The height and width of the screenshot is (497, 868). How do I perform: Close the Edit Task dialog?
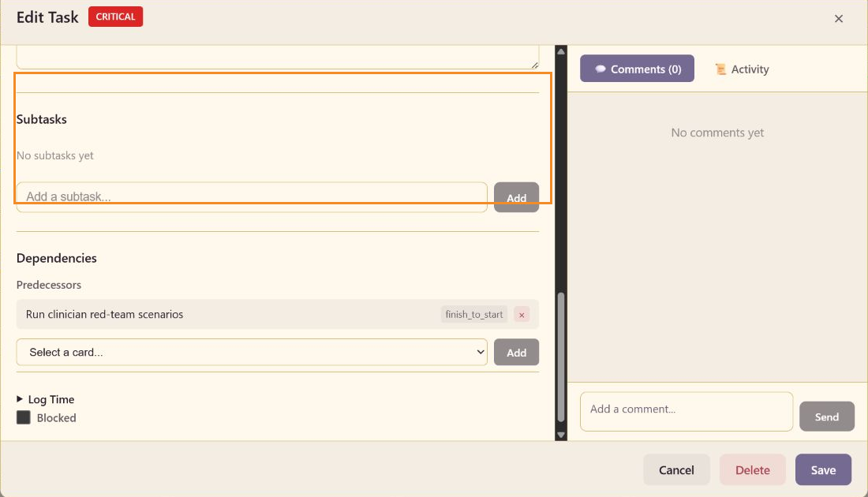[838, 19]
